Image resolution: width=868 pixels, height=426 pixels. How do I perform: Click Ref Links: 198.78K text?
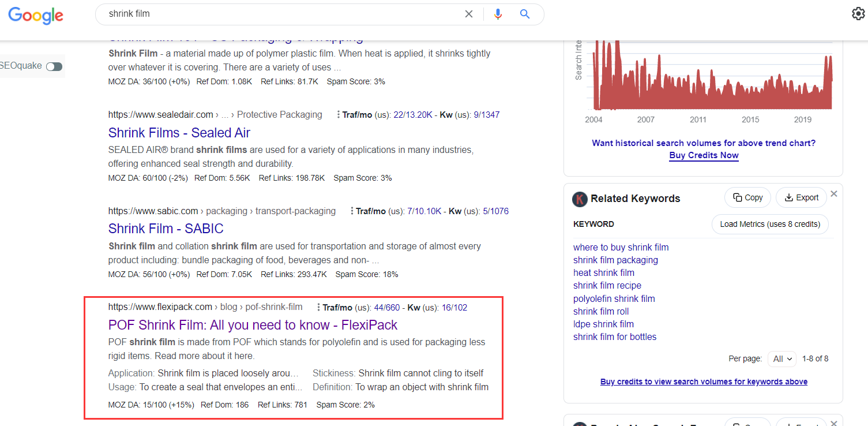[x=292, y=178]
